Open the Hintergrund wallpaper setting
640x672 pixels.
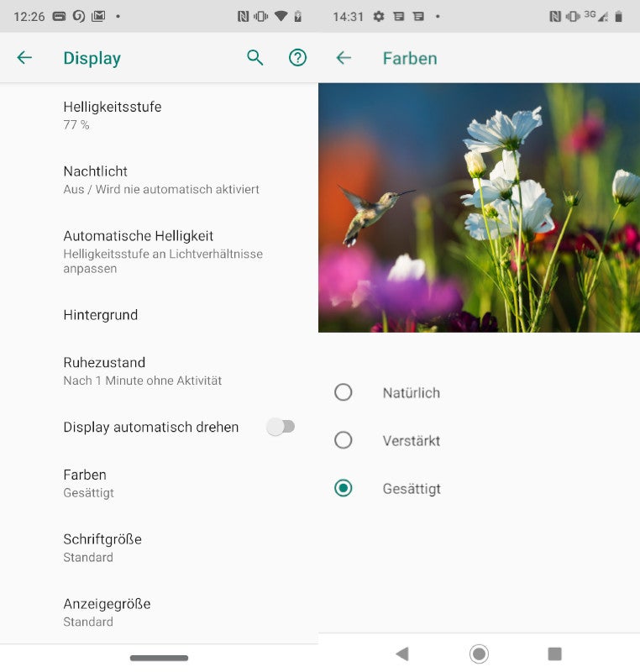159,315
